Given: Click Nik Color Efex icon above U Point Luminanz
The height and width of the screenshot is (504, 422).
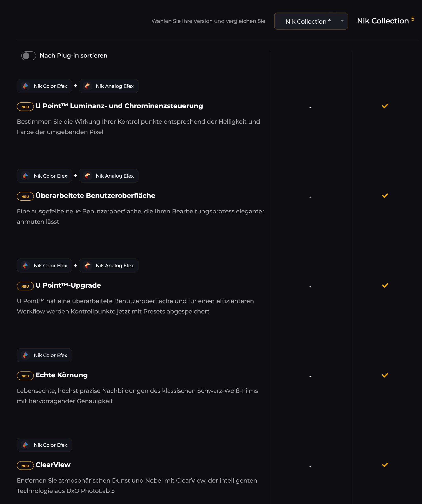Looking at the screenshot, I should pos(25,86).
